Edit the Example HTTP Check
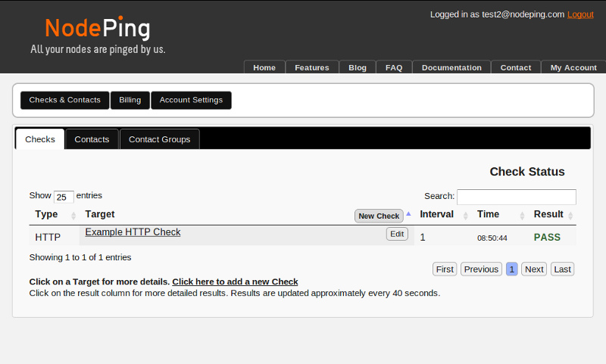The image size is (606, 364). click(x=397, y=234)
